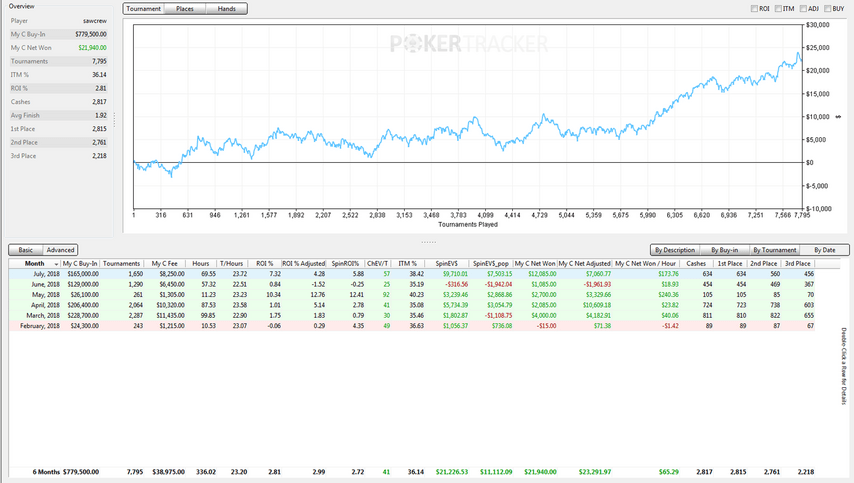Select the March, 2018 row
This screenshot has width=854, height=483.
[412, 315]
